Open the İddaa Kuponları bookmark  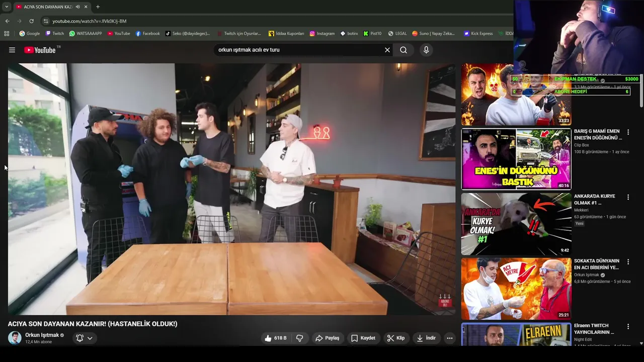click(286, 34)
